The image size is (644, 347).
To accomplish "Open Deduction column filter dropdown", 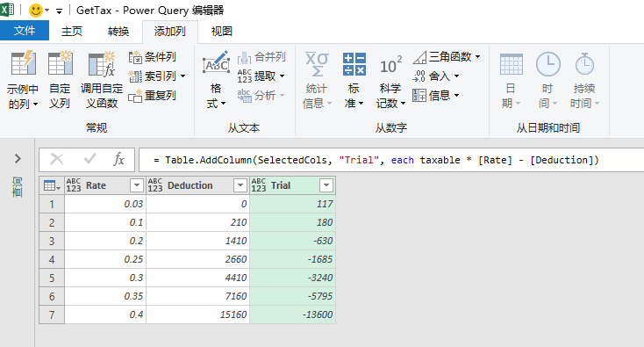I will click(240, 185).
